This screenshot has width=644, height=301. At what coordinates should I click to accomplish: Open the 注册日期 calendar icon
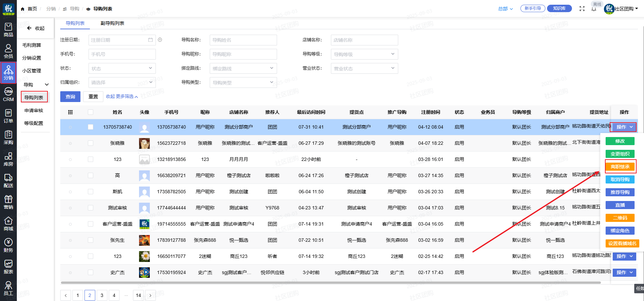[x=150, y=40]
